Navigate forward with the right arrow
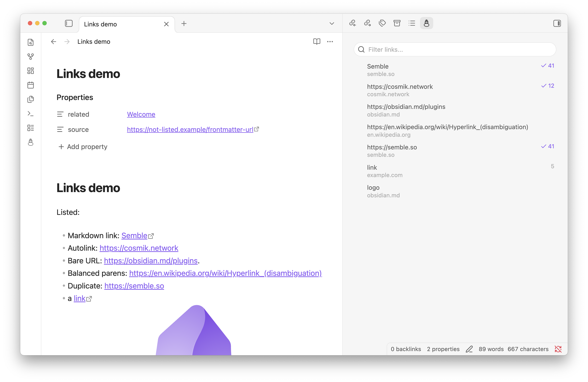The image size is (588, 382). 67,41
